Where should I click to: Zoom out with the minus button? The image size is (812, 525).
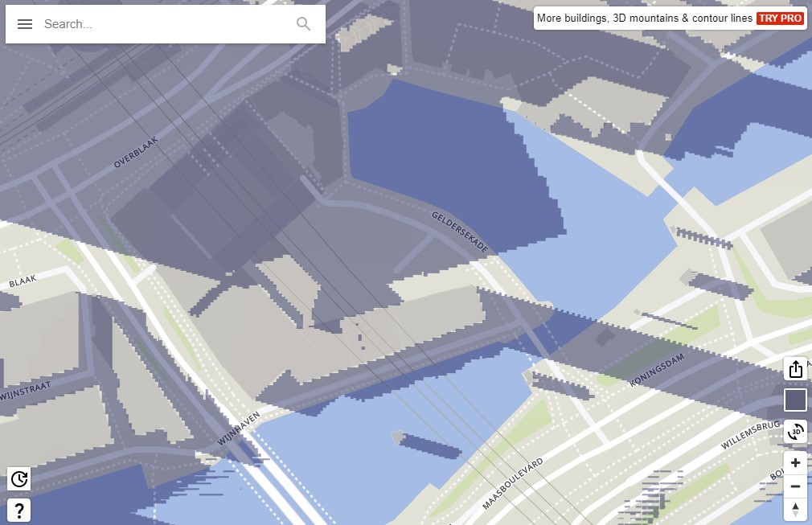[795, 486]
